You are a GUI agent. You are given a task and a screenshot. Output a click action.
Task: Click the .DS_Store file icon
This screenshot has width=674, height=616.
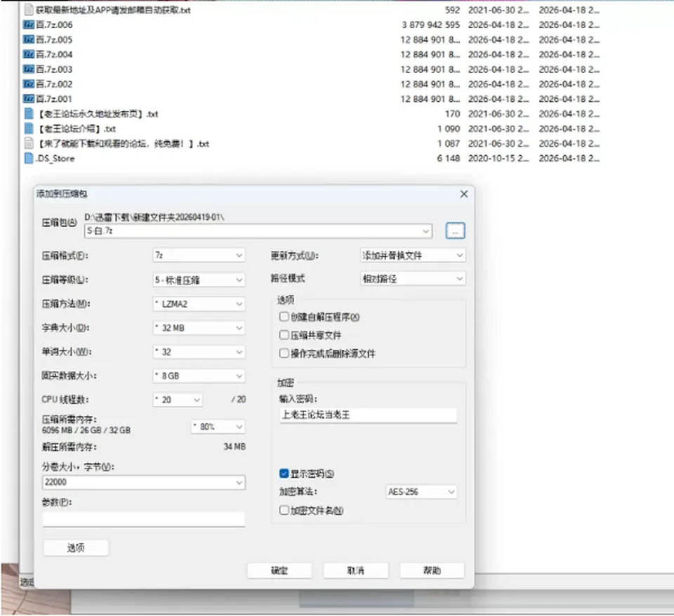[28, 158]
